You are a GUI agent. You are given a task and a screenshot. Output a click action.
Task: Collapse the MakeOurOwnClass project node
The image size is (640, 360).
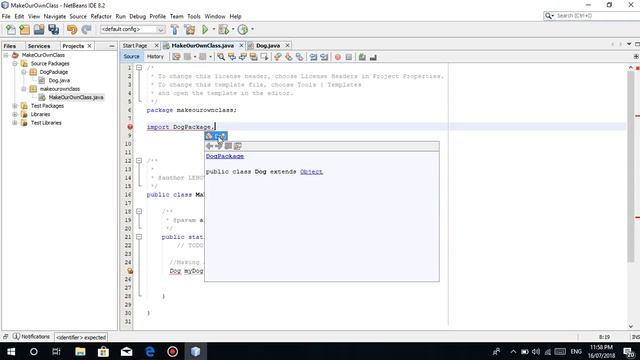pyautogui.click(x=6, y=55)
